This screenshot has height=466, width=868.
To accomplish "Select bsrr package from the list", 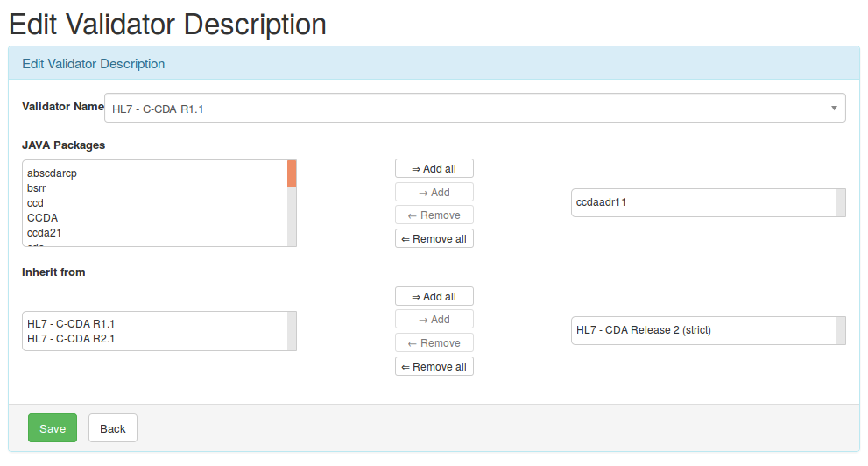I will coord(37,188).
